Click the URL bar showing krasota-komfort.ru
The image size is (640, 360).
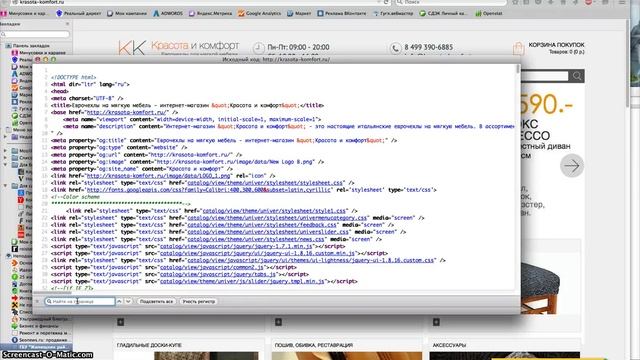coord(196,2)
